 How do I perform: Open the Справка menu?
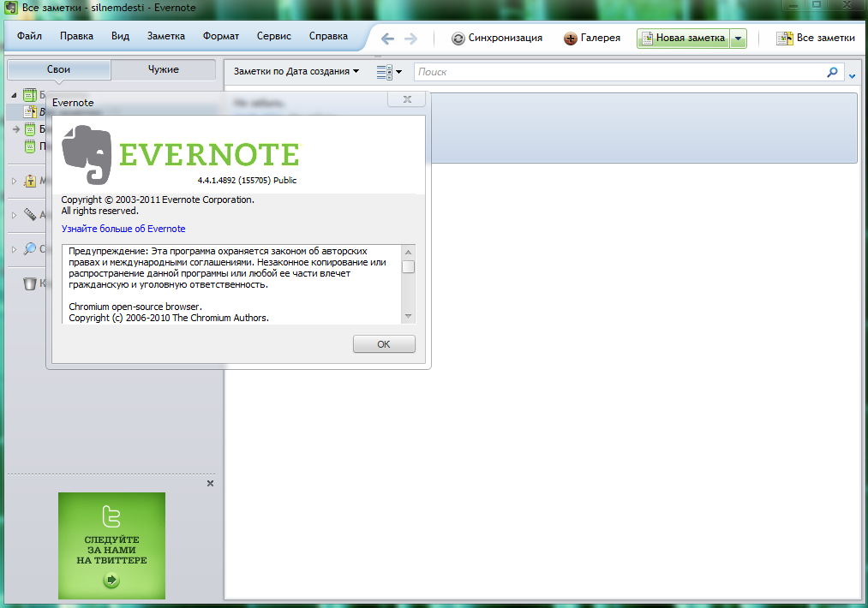[328, 36]
